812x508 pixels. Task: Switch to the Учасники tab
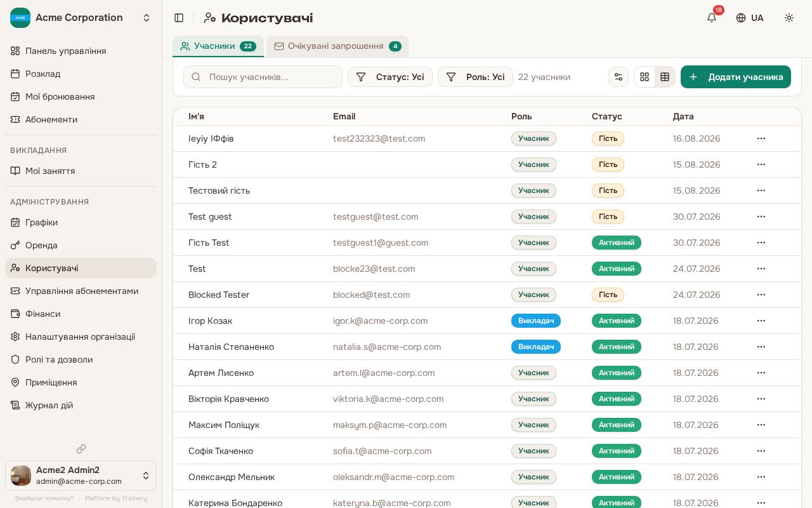218,46
